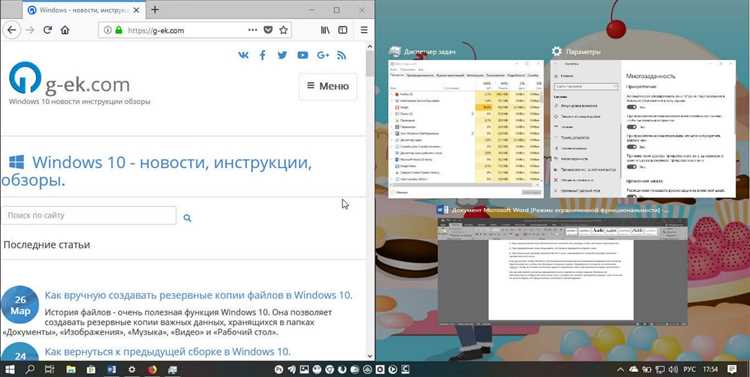The width and height of the screenshot is (750, 377).
Task: Open taskbar search magnifier
Action: click(x=30, y=369)
